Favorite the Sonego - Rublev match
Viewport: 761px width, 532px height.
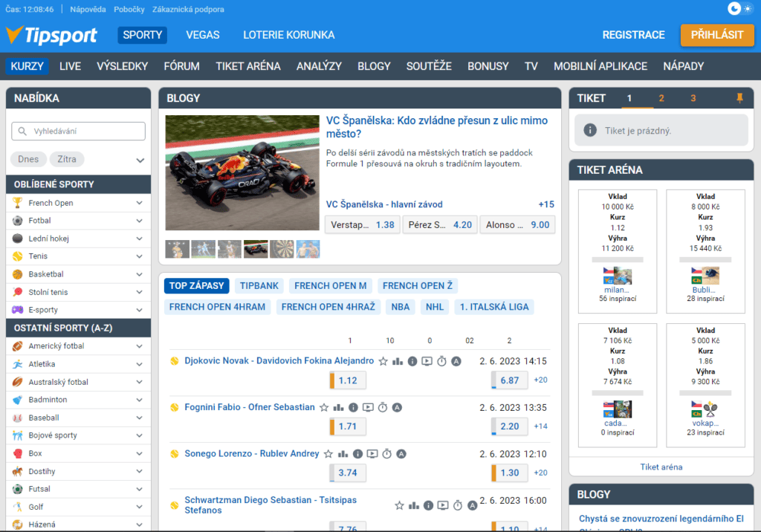click(328, 454)
